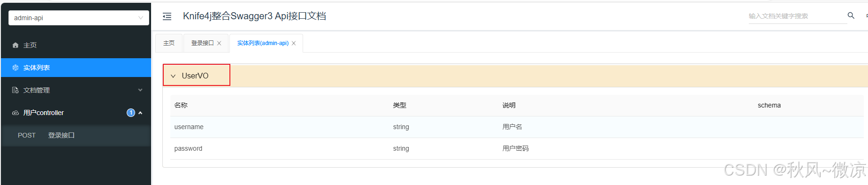Click the document keyword search field

tap(795, 16)
